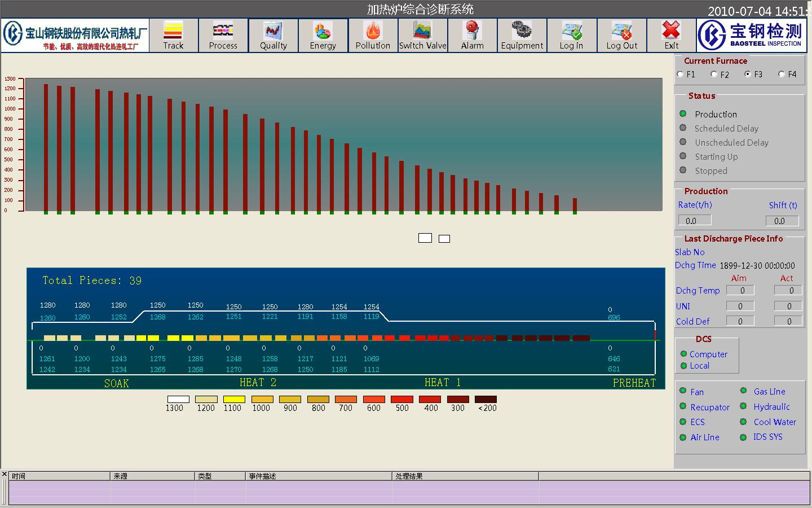The width and height of the screenshot is (812, 508).
Task: Click the red Exit icon
Action: (671, 35)
